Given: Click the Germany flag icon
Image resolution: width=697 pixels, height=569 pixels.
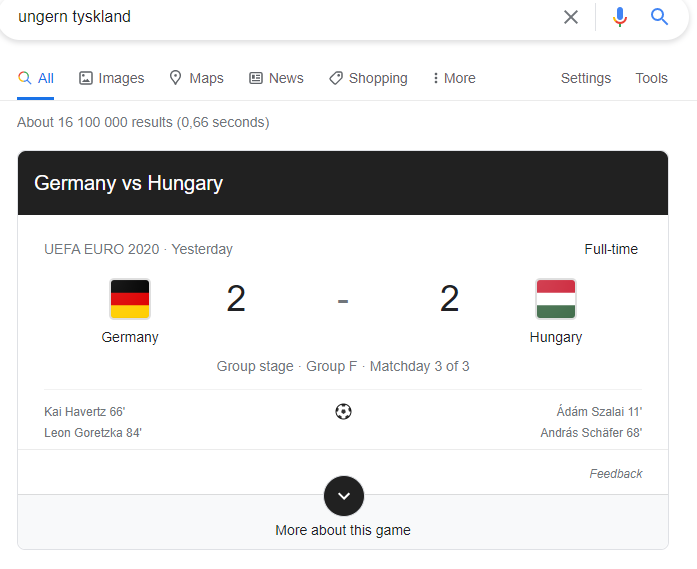Looking at the screenshot, I should pyautogui.click(x=130, y=299).
